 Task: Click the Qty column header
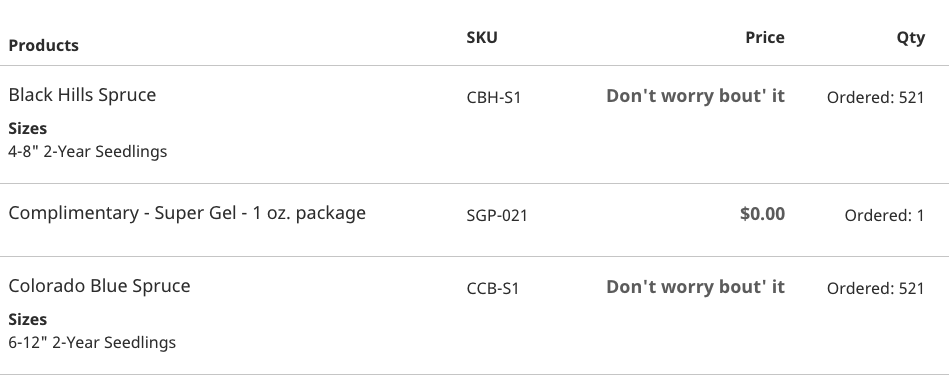[911, 38]
